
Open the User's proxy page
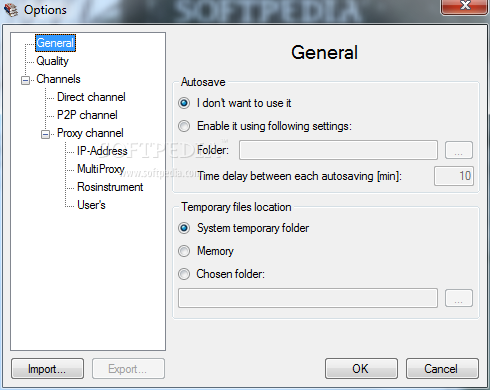pyautogui.click(x=91, y=205)
